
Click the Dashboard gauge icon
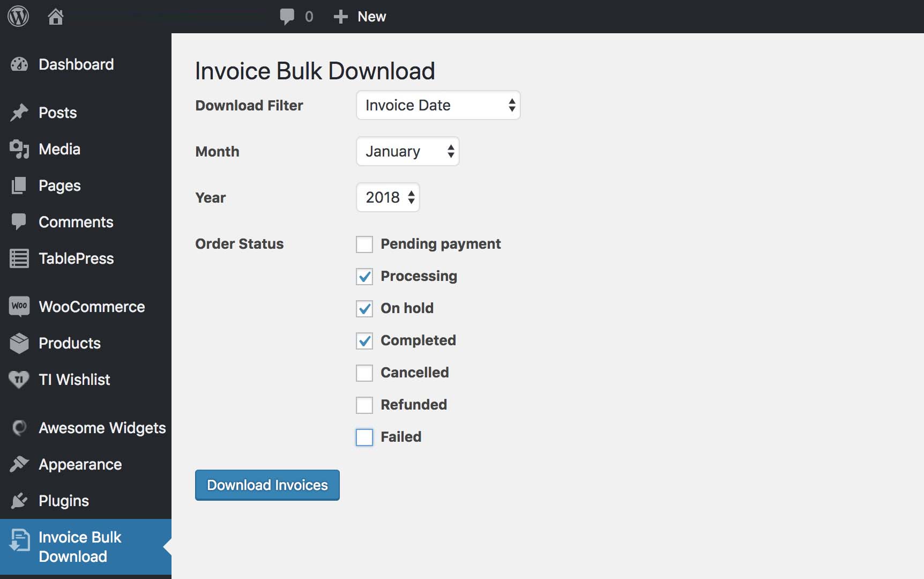pos(19,65)
